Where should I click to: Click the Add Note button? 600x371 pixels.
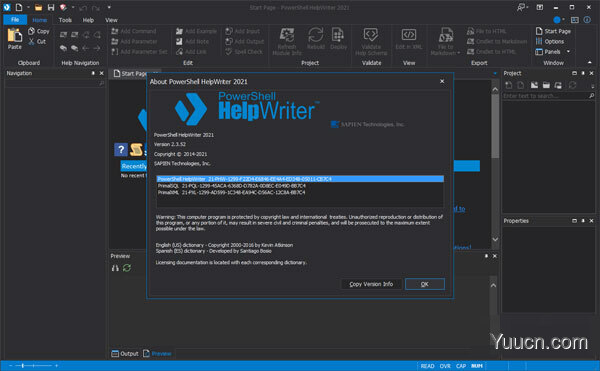tap(192, 41)
